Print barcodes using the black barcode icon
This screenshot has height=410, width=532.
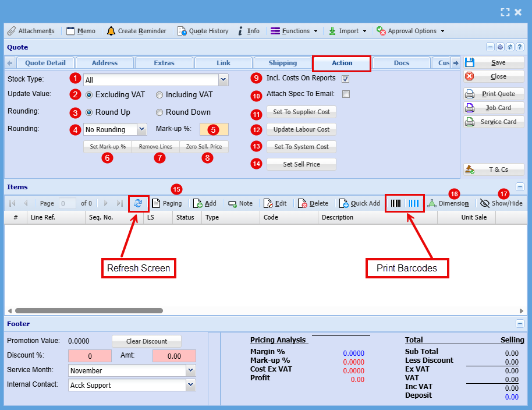396,203
